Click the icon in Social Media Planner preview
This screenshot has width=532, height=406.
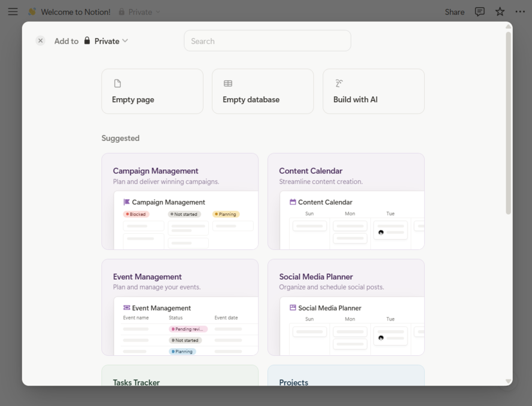(293, 308)
